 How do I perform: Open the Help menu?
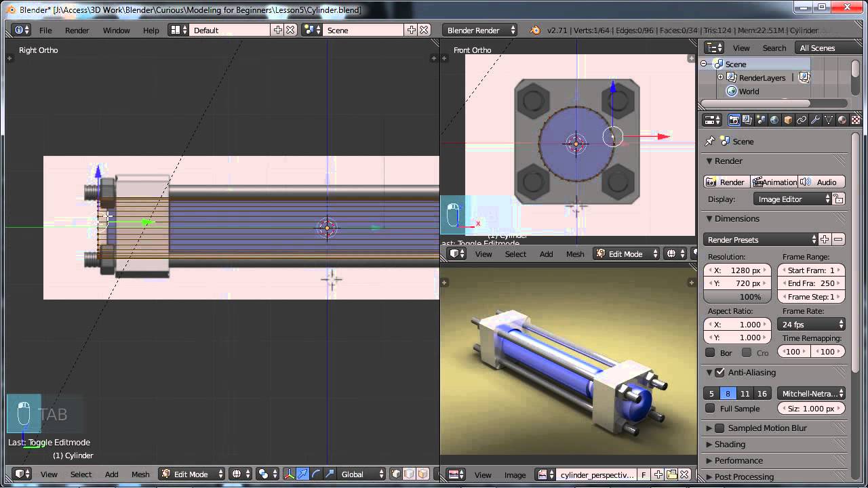[151, 30]
